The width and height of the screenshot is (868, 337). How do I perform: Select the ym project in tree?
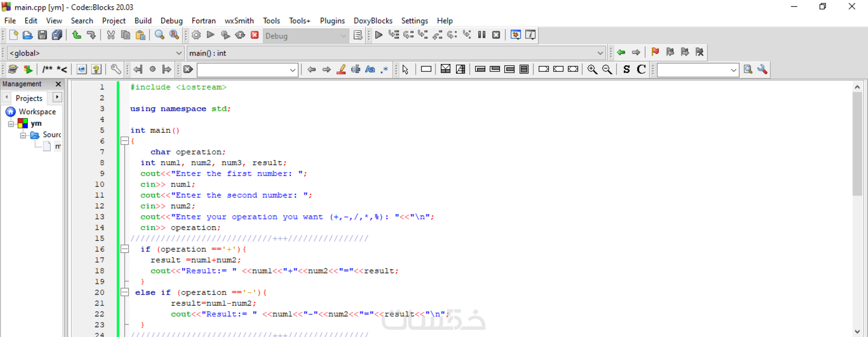[36, 123]
